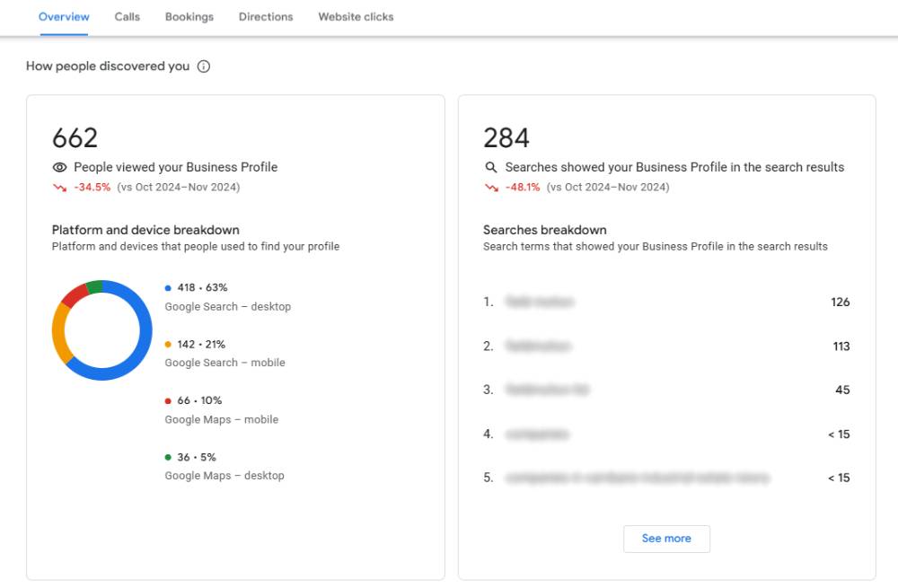Click the green legend dot for 36 · 5%

click(168, 458)
